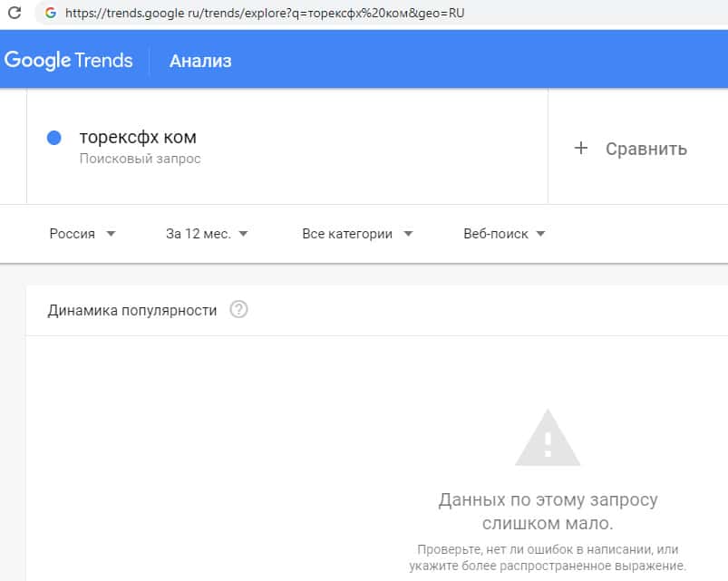
Task: Click the browser reload icon
Action: coord(15,14)
